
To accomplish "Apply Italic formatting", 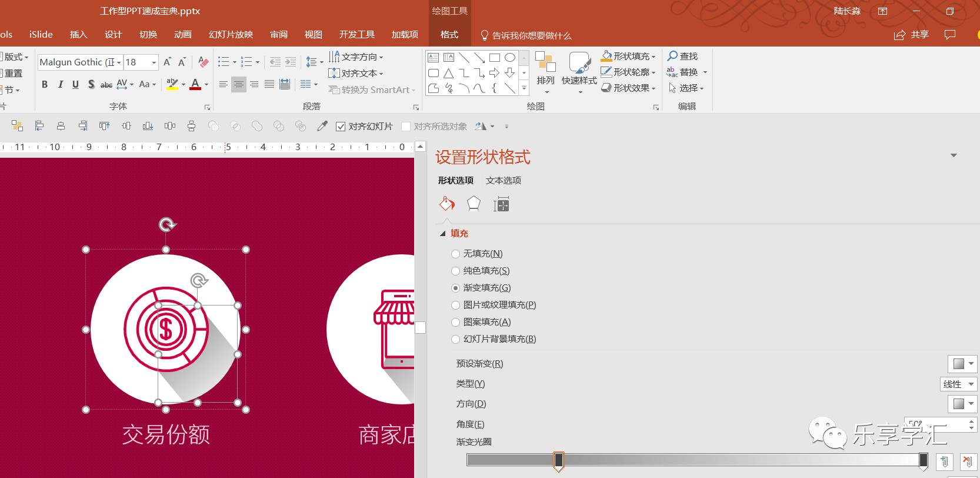I will coord(60,85).
